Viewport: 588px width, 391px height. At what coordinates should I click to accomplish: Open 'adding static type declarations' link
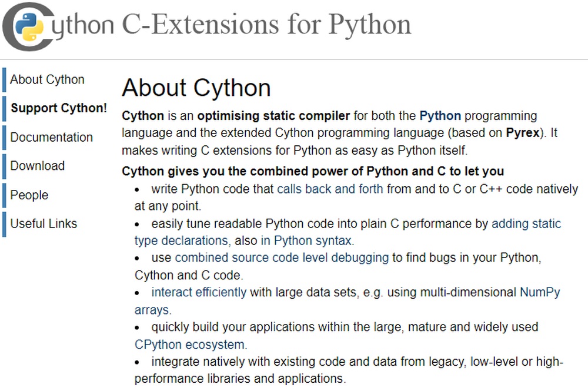coord(526,223)
